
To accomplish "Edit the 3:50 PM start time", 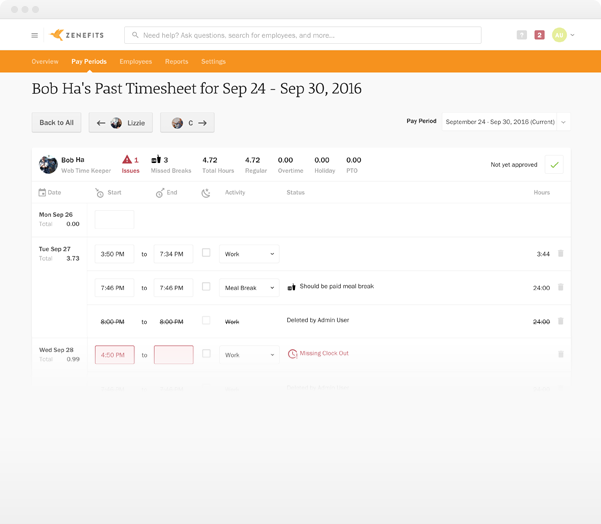I will (114, 254).
